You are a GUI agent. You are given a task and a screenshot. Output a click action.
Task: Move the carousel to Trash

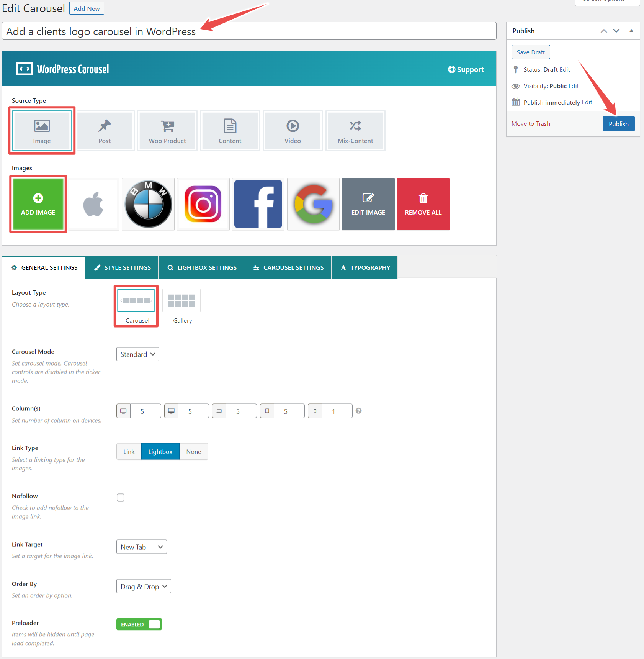point(531,123)
